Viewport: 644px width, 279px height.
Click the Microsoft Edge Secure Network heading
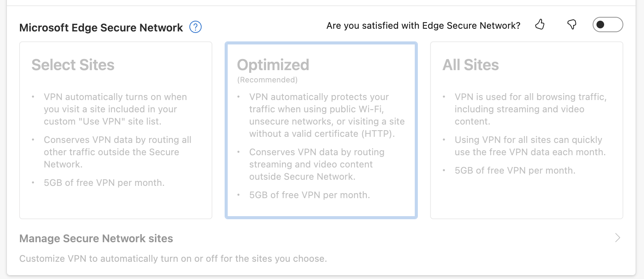[x=101, y=28]
